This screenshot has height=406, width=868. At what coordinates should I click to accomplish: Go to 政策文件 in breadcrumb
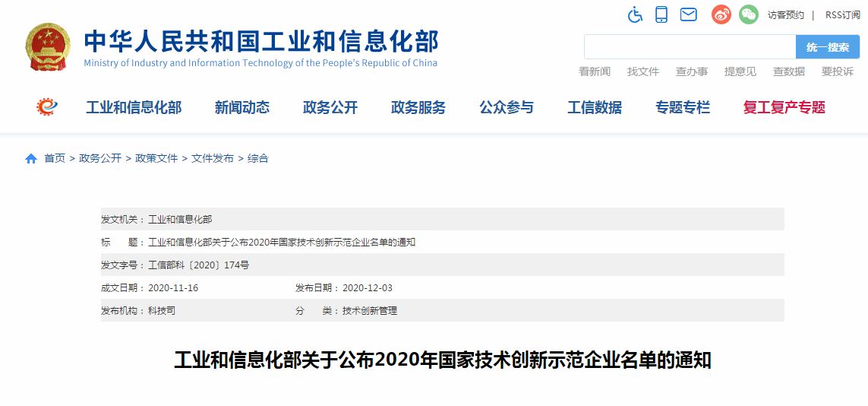156,159
